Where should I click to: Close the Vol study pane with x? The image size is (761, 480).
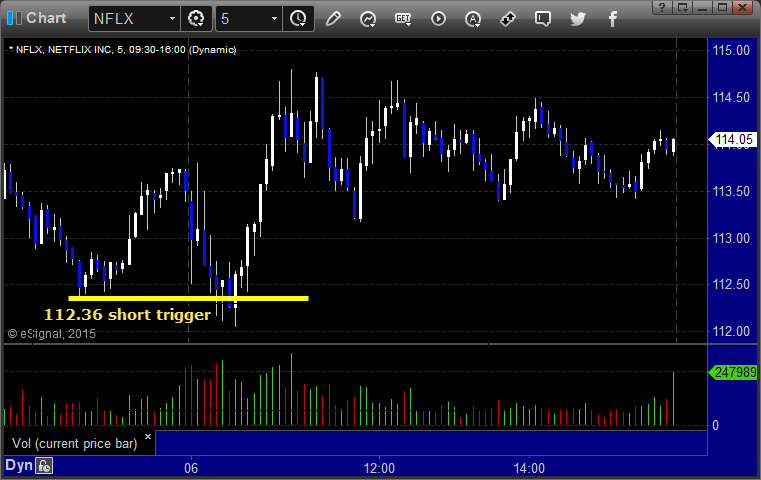click(x=148, y=436)
